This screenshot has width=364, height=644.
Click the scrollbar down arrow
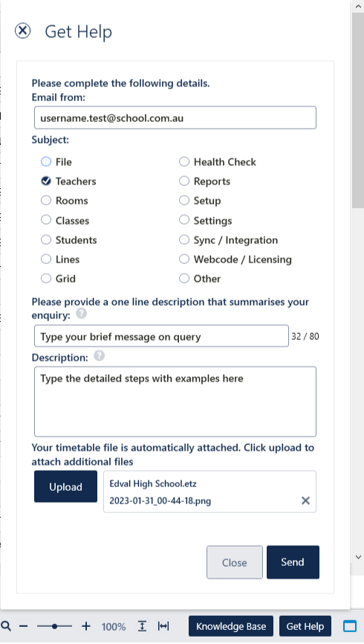coord(358,557)
